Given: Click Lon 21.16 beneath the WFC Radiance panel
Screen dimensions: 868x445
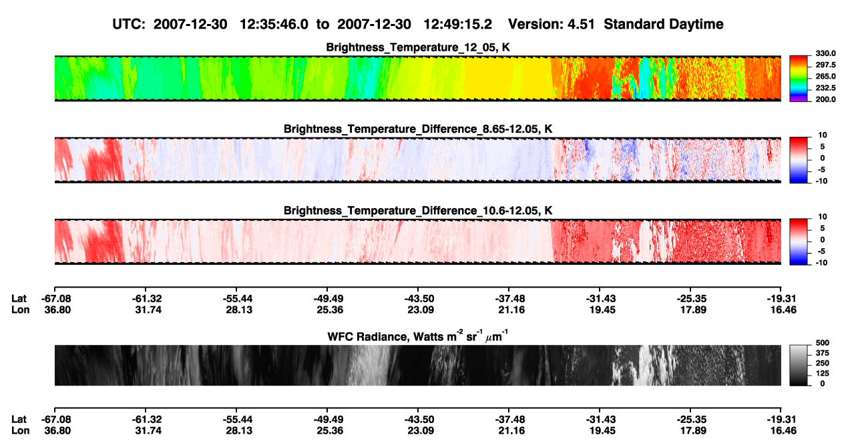Looking at the screenshot, I should (x=511, y=430).
